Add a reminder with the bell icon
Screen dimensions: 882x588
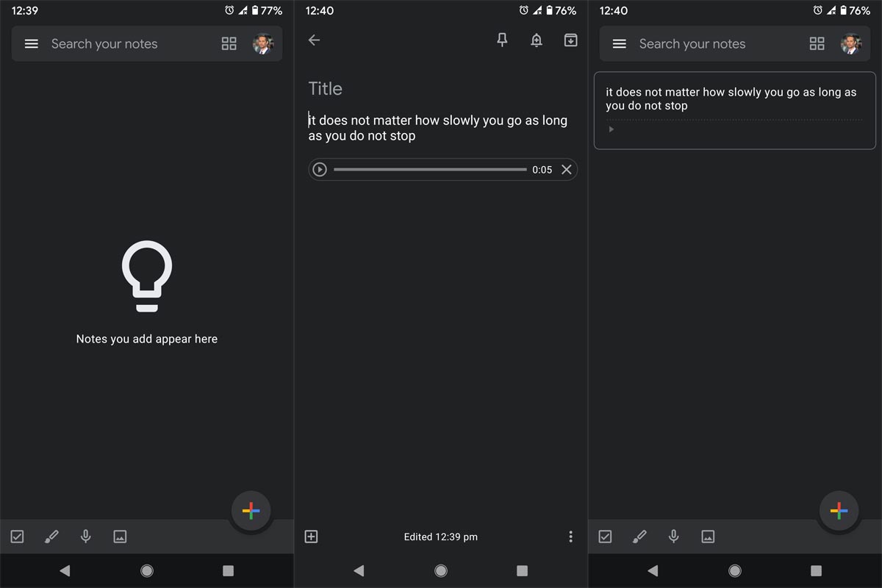click(x=537, y=40)
